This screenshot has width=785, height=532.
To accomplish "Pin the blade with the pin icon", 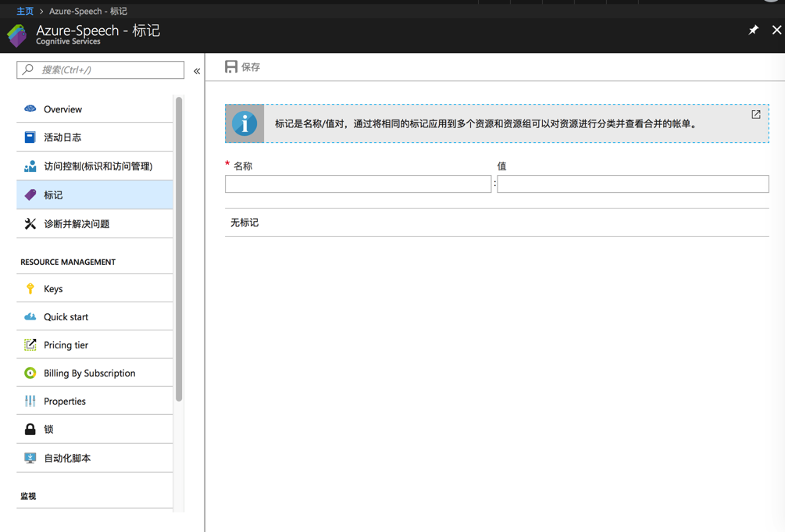I will click(x=753, y=30).
